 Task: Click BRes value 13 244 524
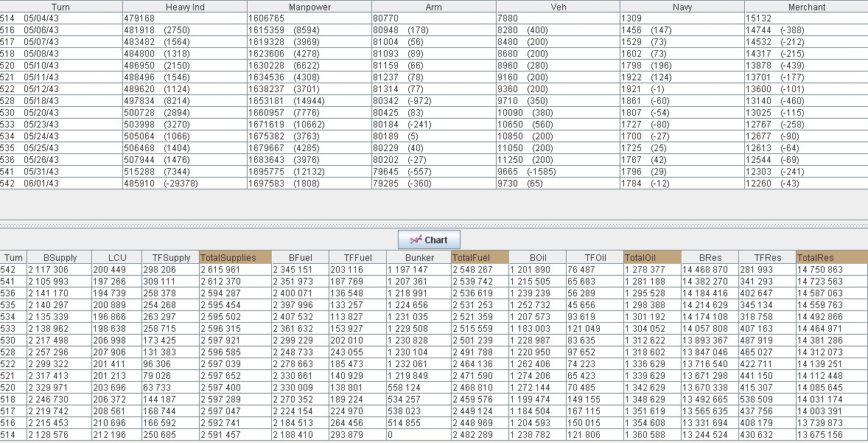[710, 435]
